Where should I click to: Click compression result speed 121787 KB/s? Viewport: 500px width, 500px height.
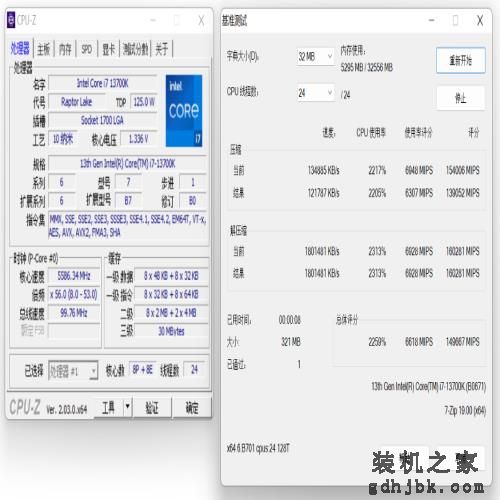324,193
